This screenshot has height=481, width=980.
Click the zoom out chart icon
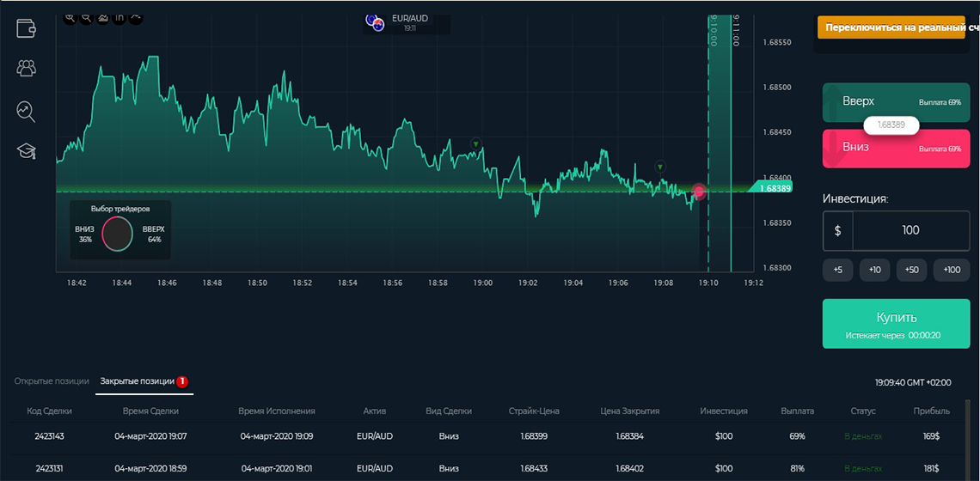[86, 17]
